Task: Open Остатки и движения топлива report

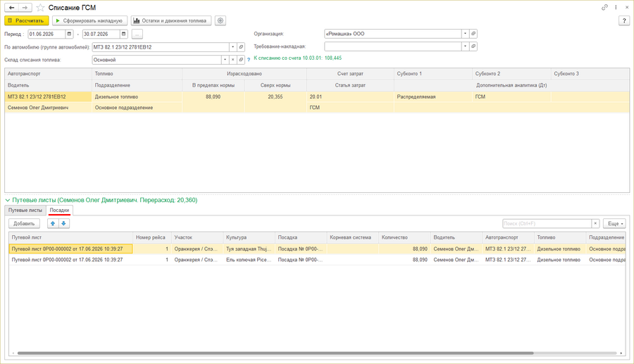Action: click(171, 20)
